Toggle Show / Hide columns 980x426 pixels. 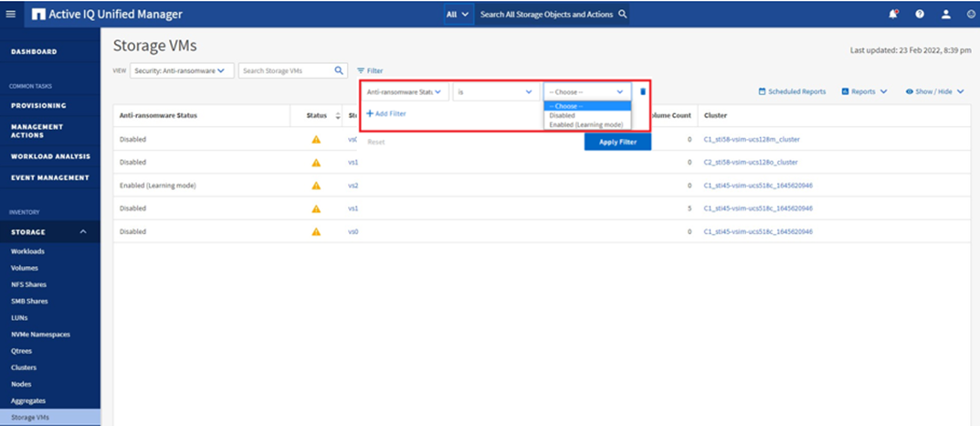[934, 91]
